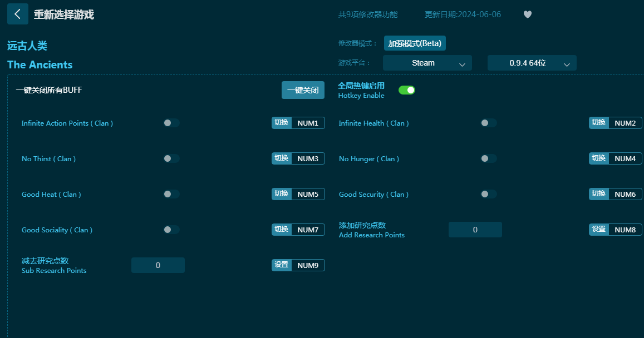Viewport: 644px width, 338px height.
Task: Focus the Sub Research Points value field
Action: (158, 265)
